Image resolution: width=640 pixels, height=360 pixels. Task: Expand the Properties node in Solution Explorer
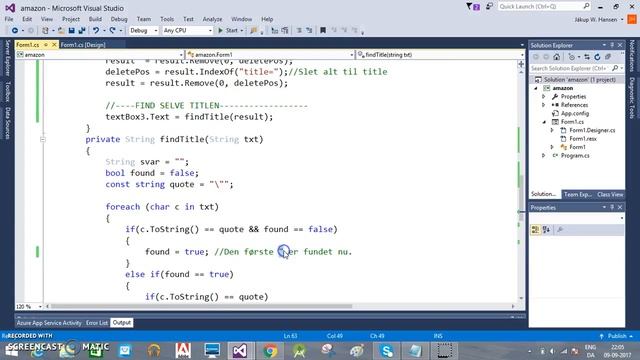[544, 97]
